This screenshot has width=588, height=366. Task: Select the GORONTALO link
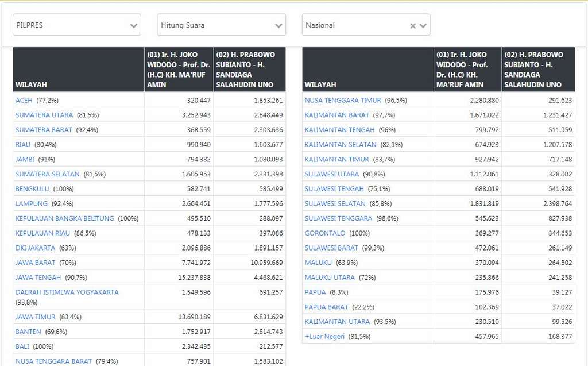tap(325, 233)
